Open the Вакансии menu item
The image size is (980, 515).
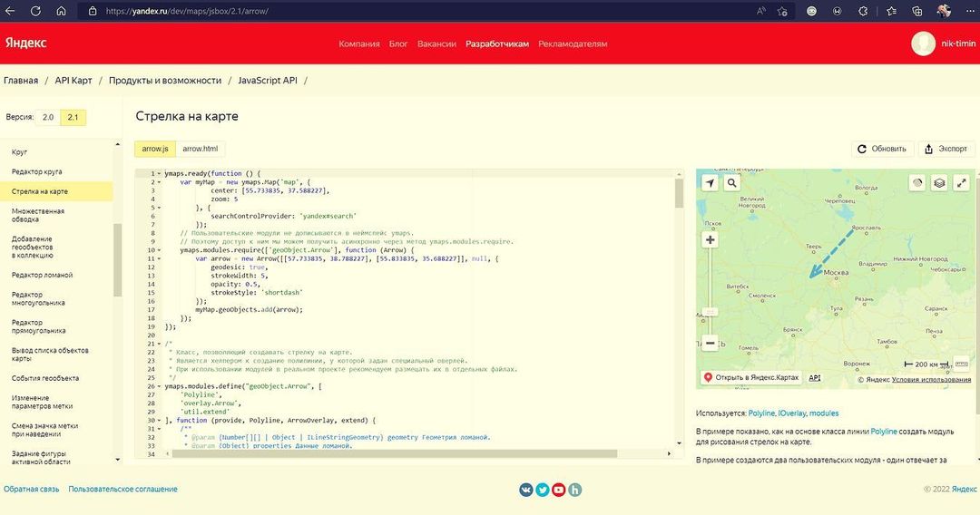click(x=436, y=44)
